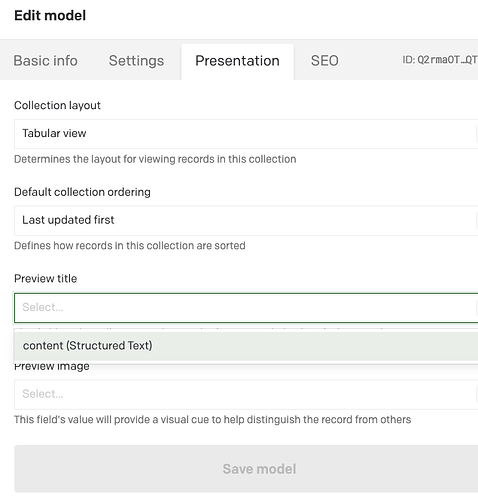The height and width of the screenshot is (500, 478).
Task: Click the Preview title label
Action: (x=46, y=279)
